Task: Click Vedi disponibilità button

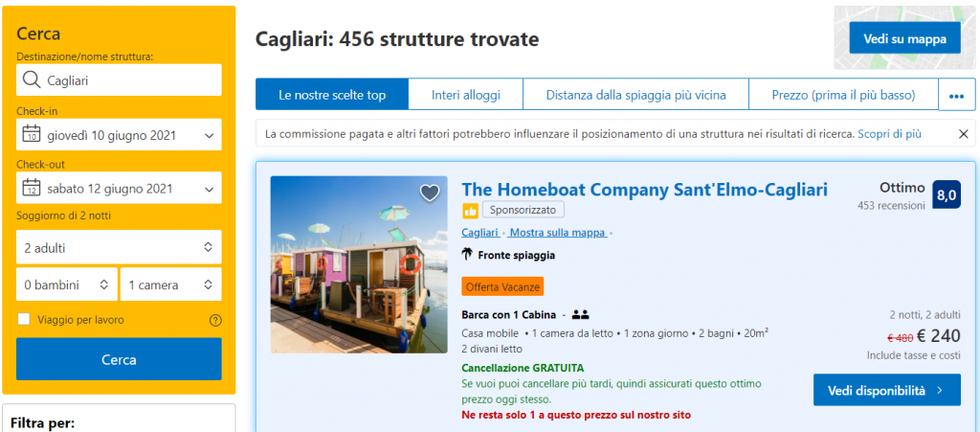Action: 886,390
